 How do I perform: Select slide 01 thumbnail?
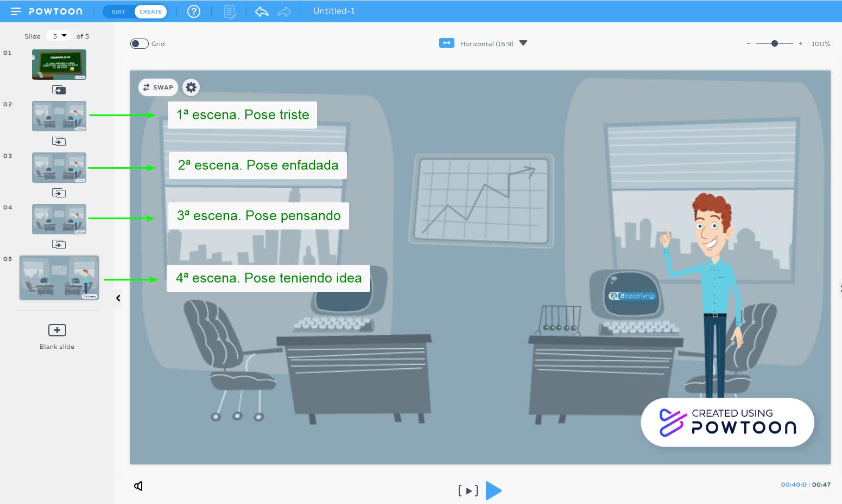(x=59, y=65)
